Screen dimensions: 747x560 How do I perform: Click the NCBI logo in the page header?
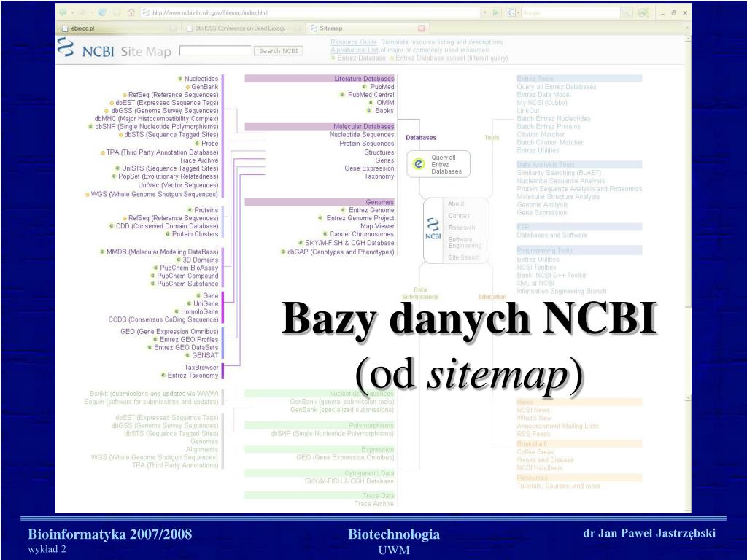66,48
